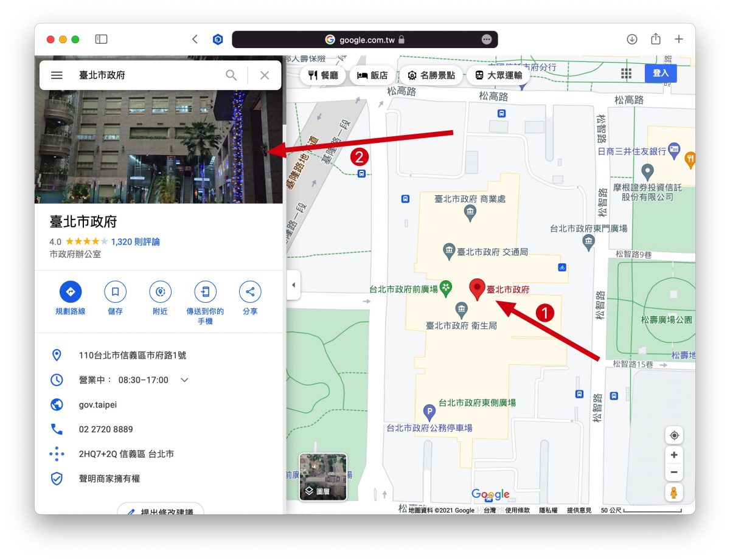Click the 台北市政府東門廣場 marker
This screenshot has width=730, height=560.
[588, 243]
